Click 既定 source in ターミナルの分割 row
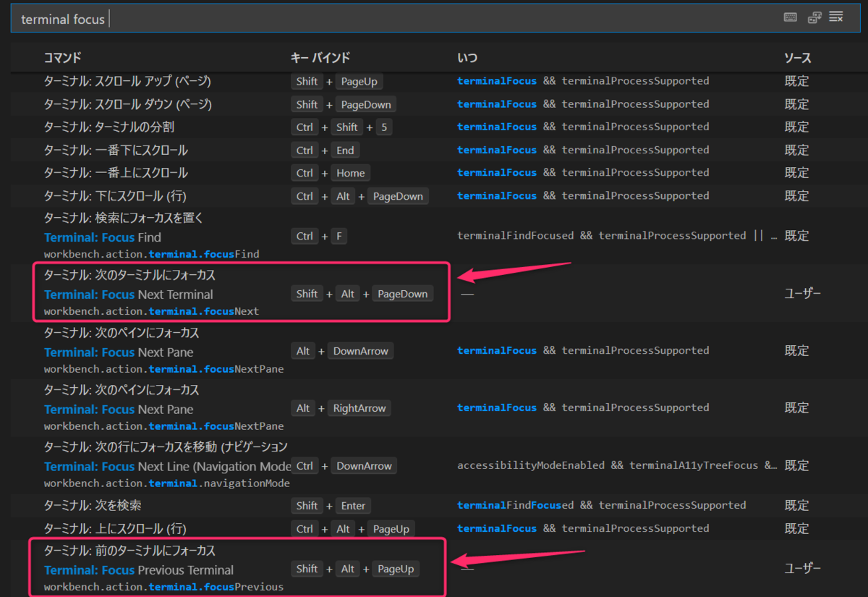This screenshot has height=597, width=868. point(797,127)
